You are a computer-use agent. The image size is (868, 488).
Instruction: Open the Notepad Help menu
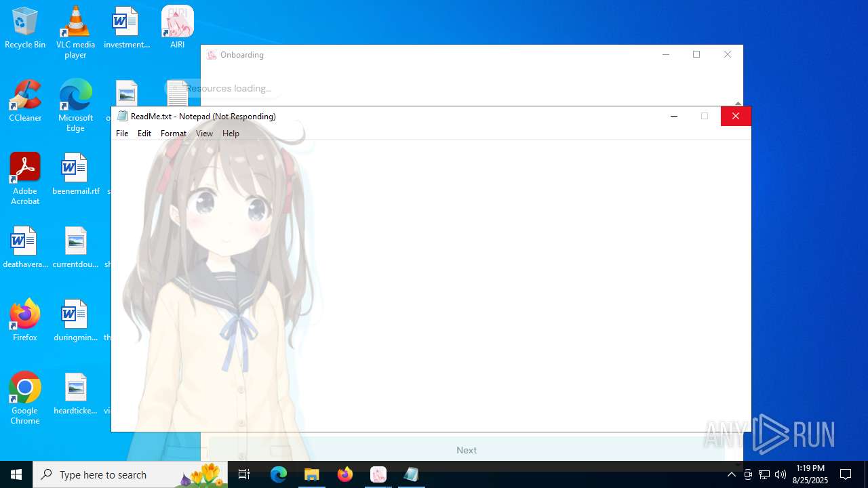pos(231,134)
